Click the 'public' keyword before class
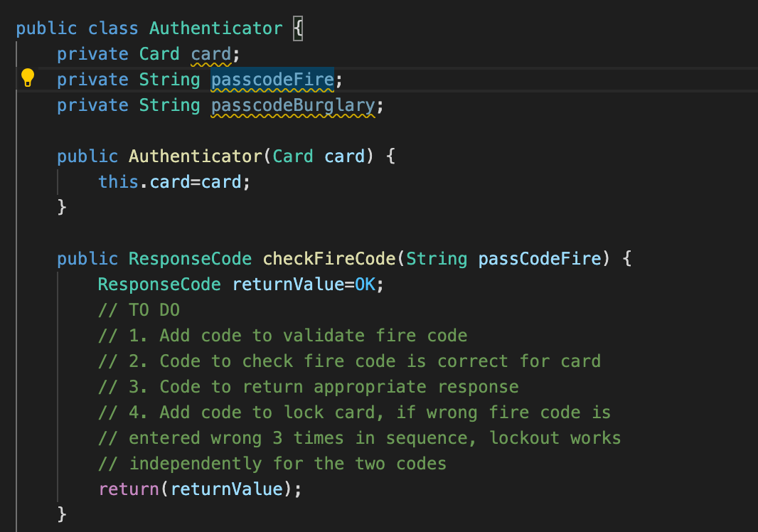Viewport: 758px width, 532px height. (46, 28)
